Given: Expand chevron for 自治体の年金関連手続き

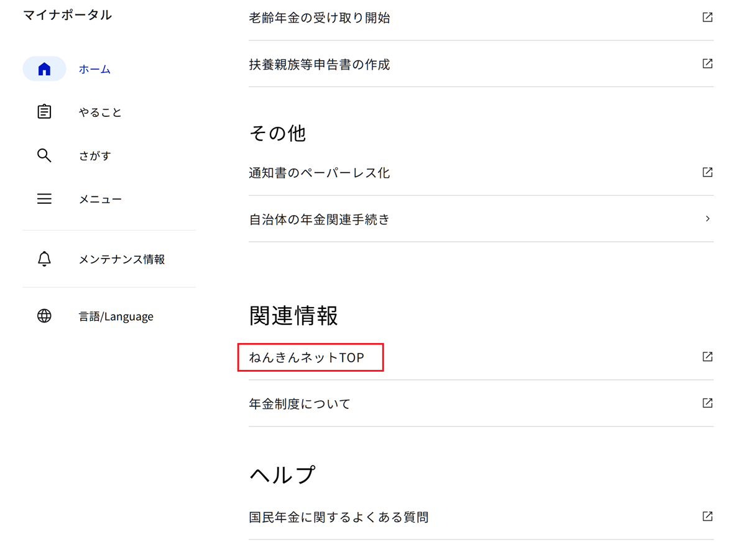Looking at the screenshot, I should (707, 219).
